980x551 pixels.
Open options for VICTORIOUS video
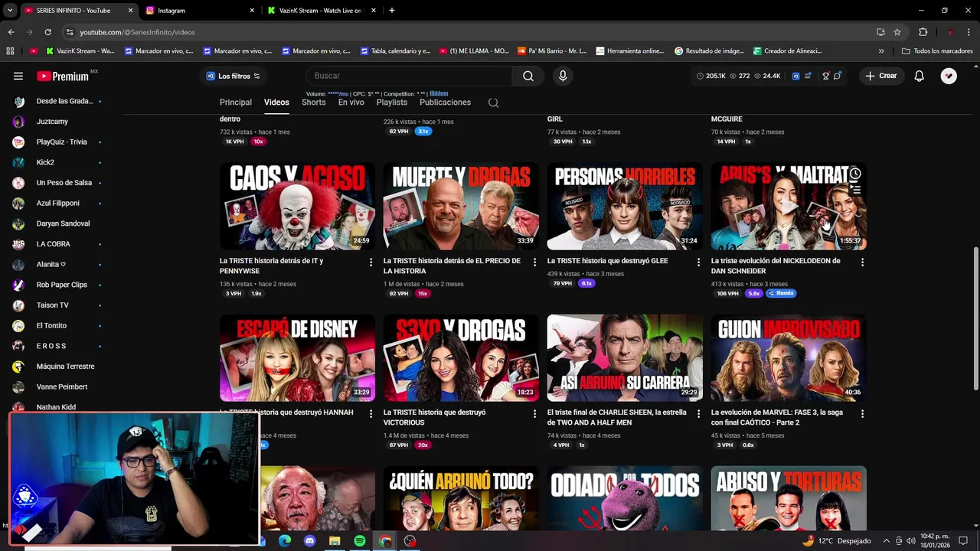coord(534,413)
